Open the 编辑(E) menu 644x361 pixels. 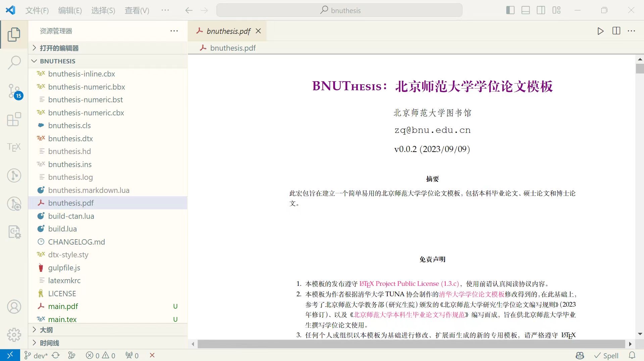coord(70,10)
